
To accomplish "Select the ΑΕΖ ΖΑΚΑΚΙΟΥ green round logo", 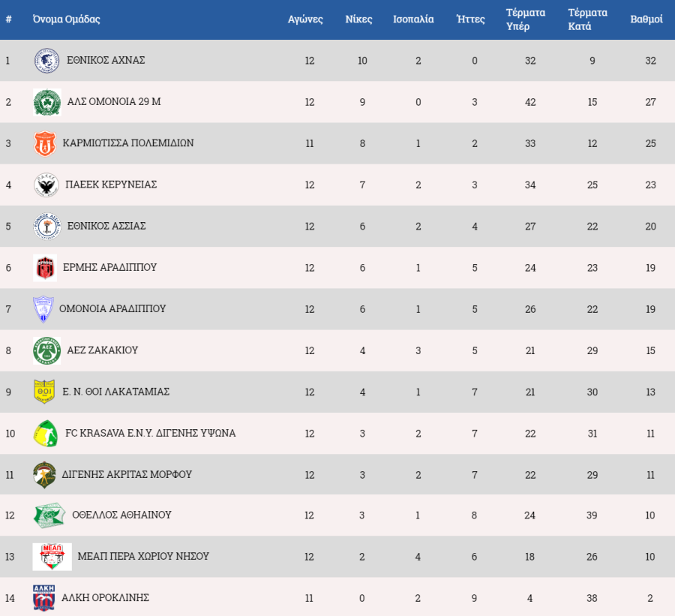I will pyautogui.click(x=47, y=350).
